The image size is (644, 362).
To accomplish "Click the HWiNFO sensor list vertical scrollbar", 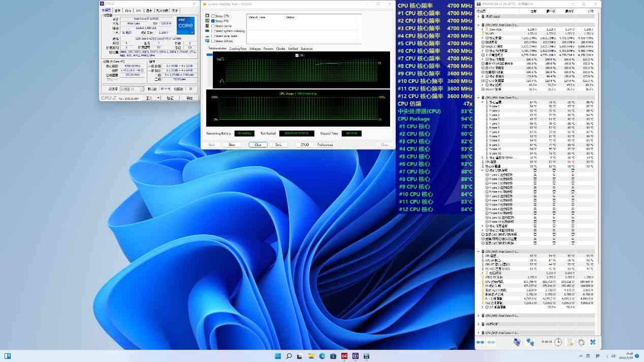I will tap(598, 153).
